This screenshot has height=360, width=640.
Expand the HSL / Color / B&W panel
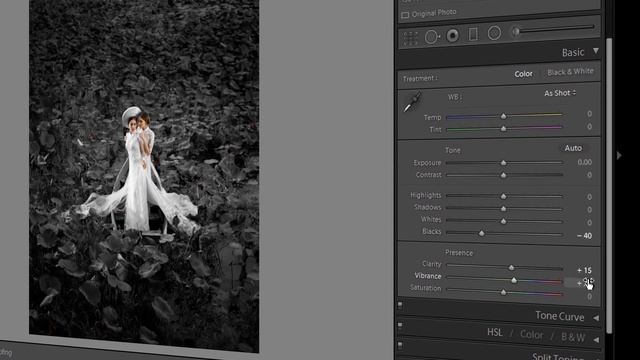tap(596, 339)
